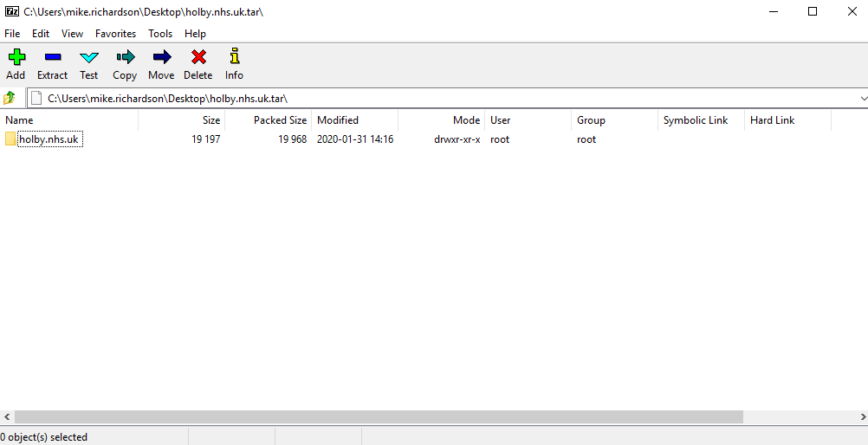868x445 pixels.
Task: Go up one folder level icon
Action: point(10,98)
